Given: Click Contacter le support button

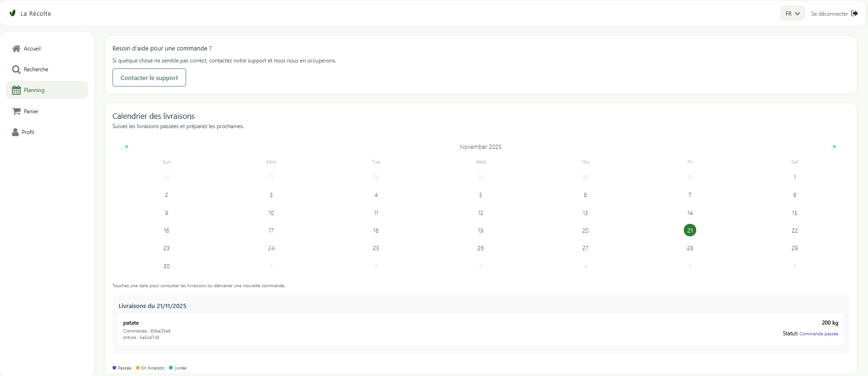Looking at the screenshot, I should click(149, 78).
